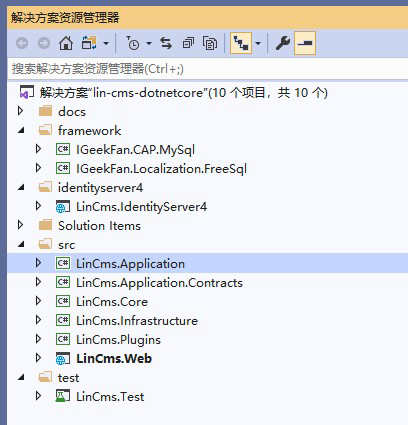Click the identityserver4 folder icon
408x425 pixels.
click(x=45, y=187)
